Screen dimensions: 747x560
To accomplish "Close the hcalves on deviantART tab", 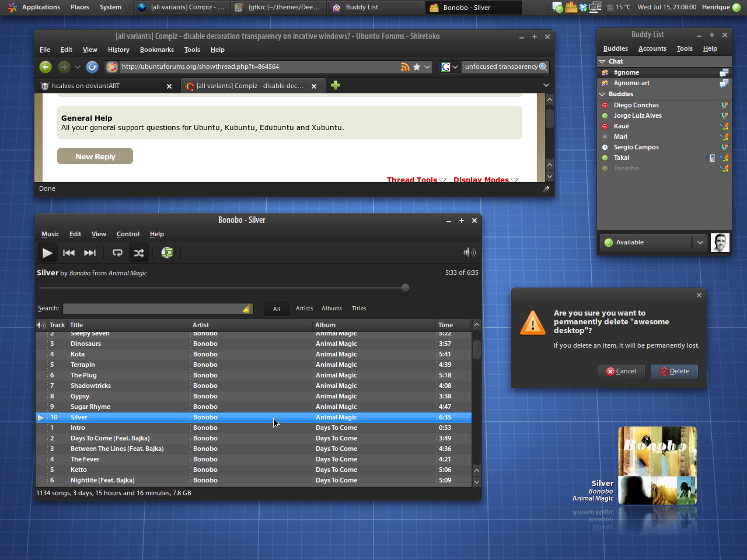I will click(169, 86).
